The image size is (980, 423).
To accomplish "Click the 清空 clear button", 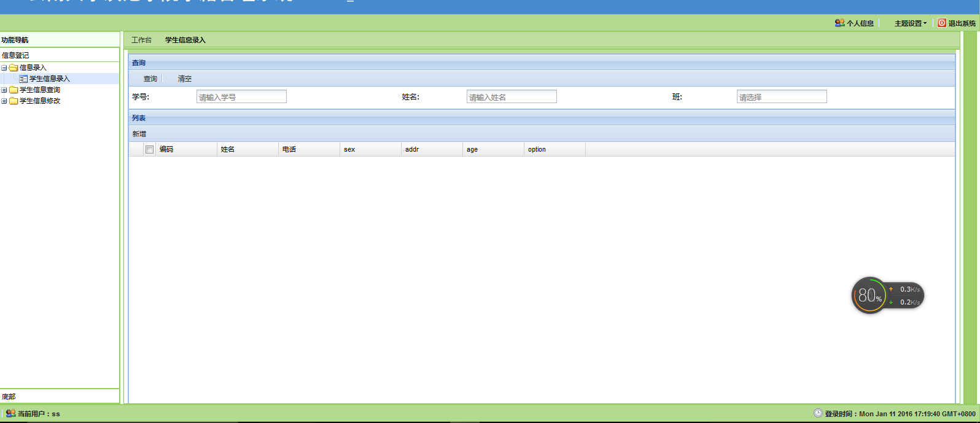I will point(185,79).
